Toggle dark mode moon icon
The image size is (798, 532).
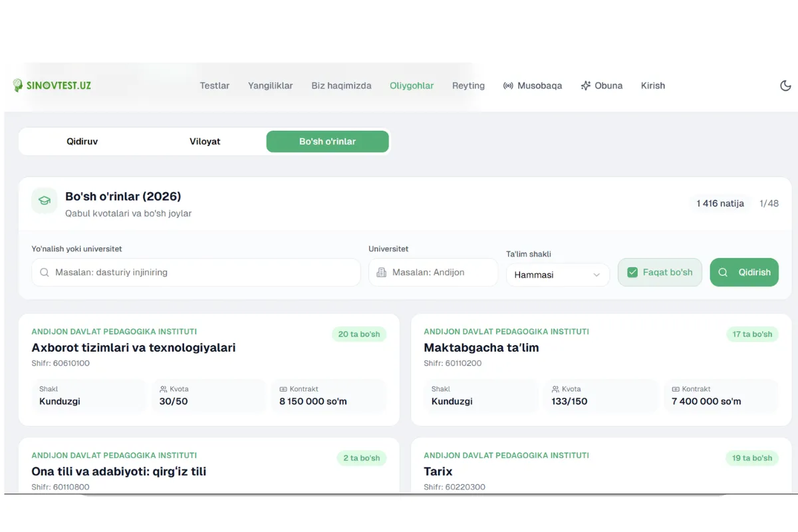click(785, 86)
